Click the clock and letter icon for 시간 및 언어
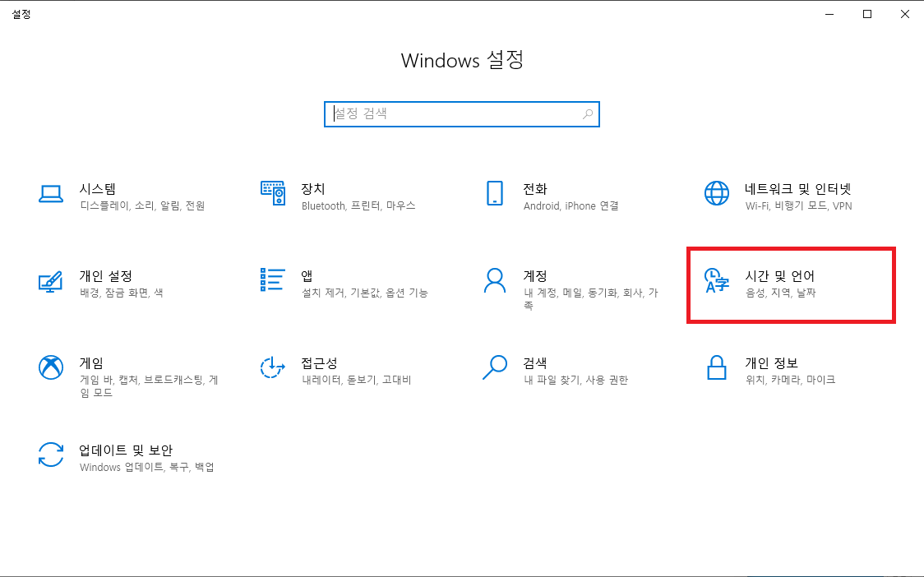Screen dimensions: 924x577 coord(717,280)
